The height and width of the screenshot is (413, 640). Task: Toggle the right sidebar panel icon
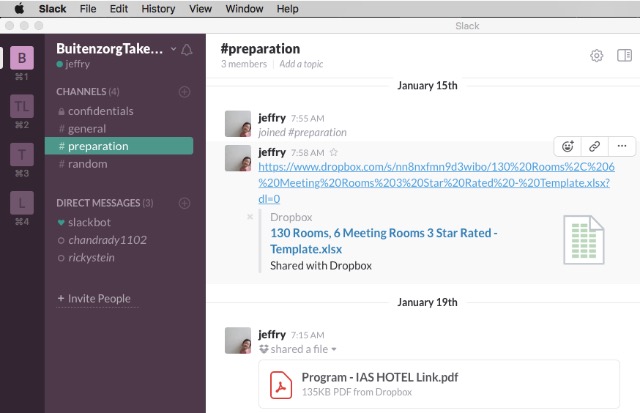pyautogui.click(x=624, y=55)
